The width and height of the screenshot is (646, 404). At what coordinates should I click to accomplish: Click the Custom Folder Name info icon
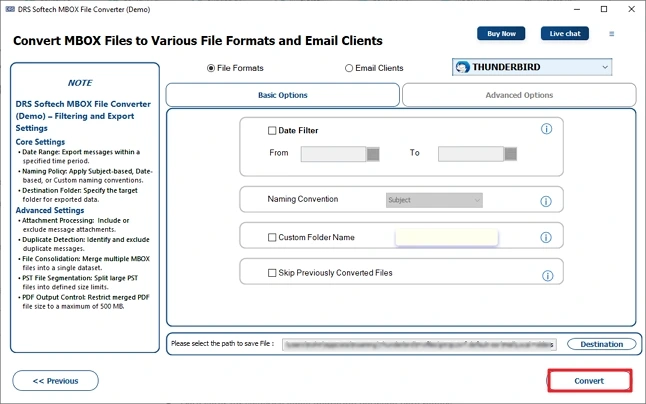[x=546, y=237]
